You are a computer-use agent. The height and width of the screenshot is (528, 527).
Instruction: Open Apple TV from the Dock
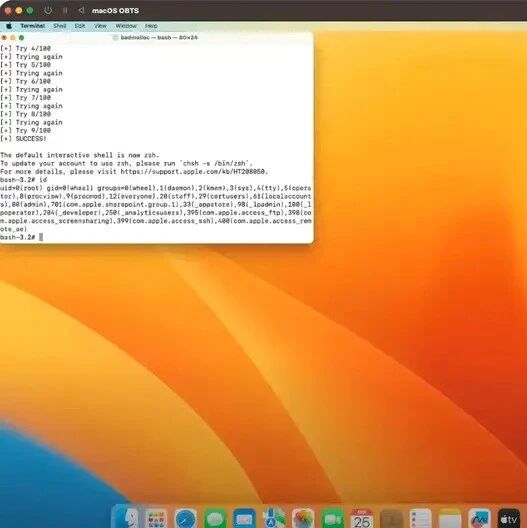tap(509, 519)
